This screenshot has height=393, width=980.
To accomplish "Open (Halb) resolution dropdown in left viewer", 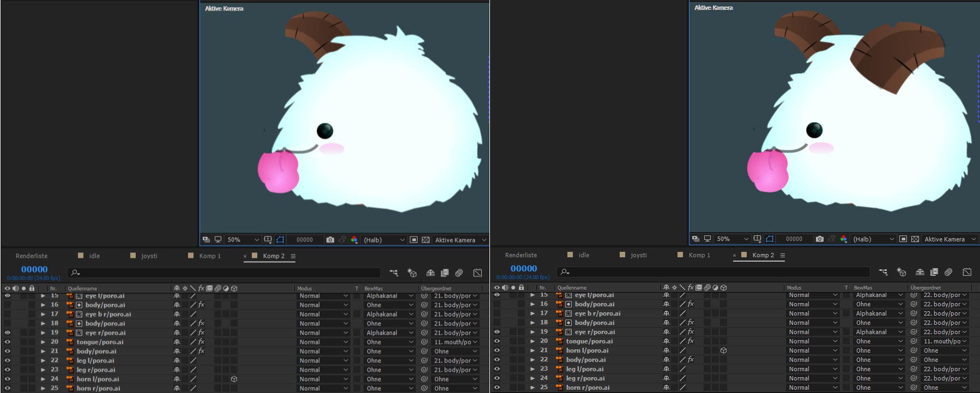I will click(x=384, y=240).
